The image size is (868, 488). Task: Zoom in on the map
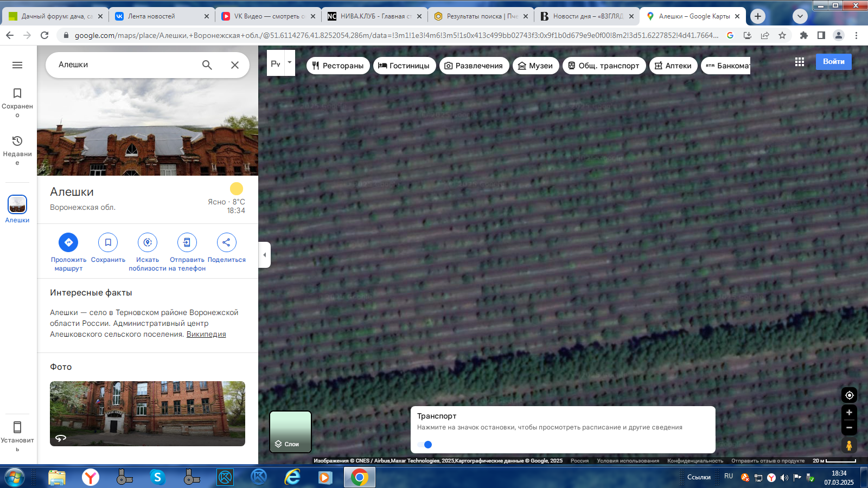849,413
